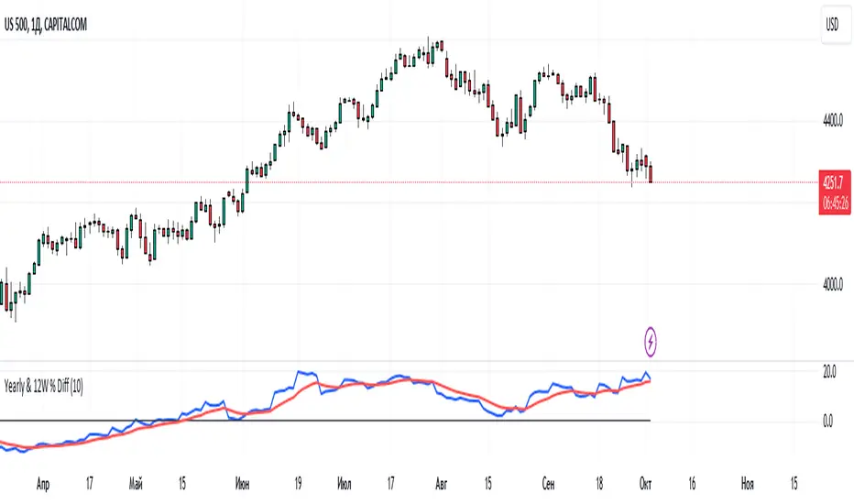Click the 20.0 indicator scale label
Screen dimensions: 854x504
point(829,372)
